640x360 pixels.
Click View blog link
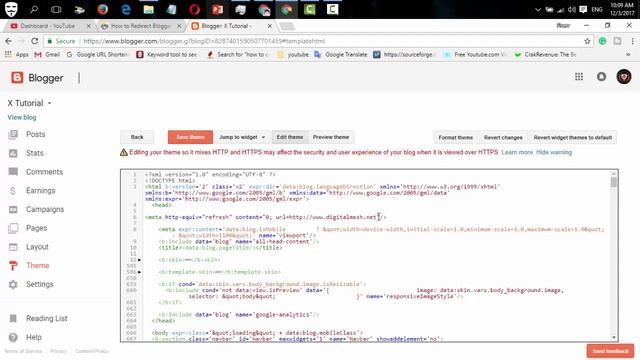coord(22,118)
